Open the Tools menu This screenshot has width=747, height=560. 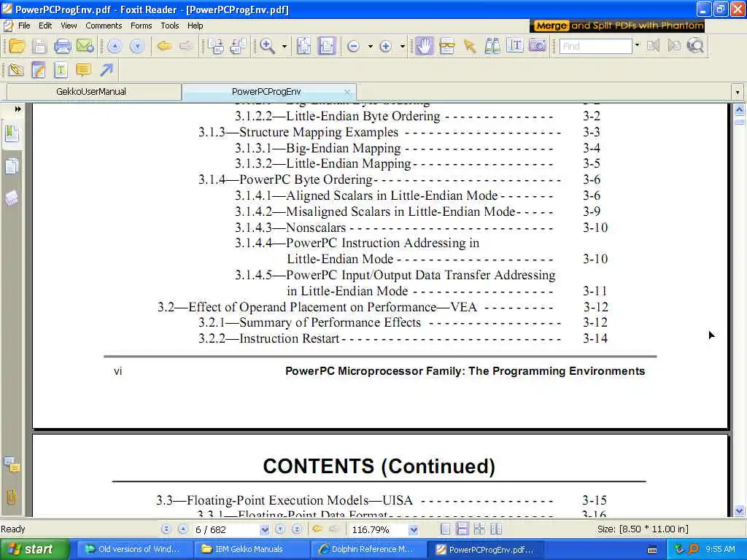pos(169,26)
